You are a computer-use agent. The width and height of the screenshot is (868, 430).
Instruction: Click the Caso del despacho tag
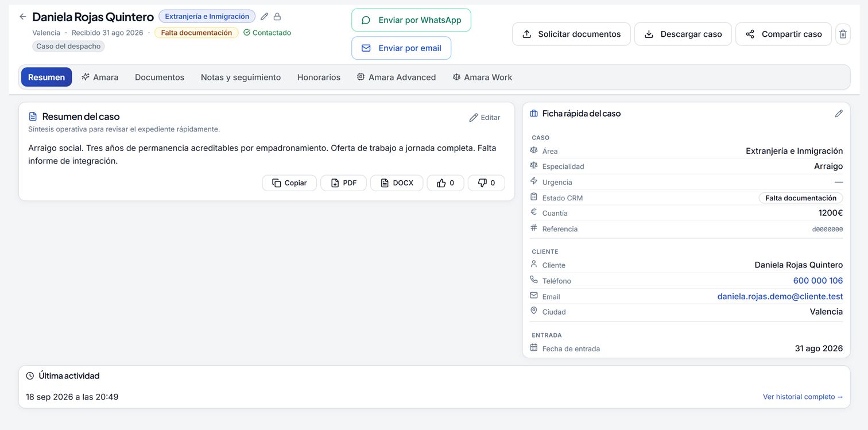click(68, 46)
